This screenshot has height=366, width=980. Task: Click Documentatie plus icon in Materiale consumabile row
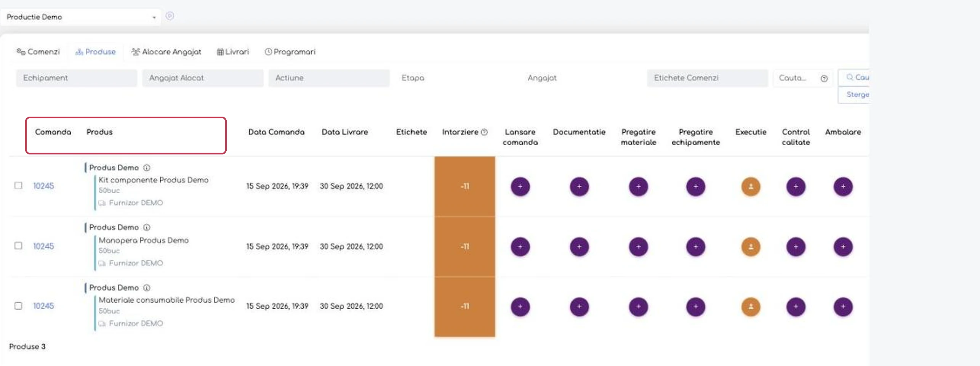579,307
